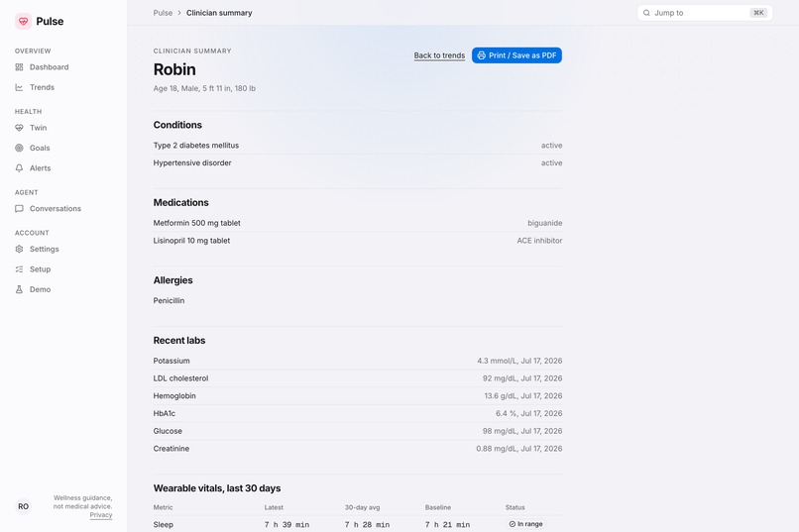Click the Age 18, Male demographics line
Screen dimensions: 799x532
click(x=204, y=88)
